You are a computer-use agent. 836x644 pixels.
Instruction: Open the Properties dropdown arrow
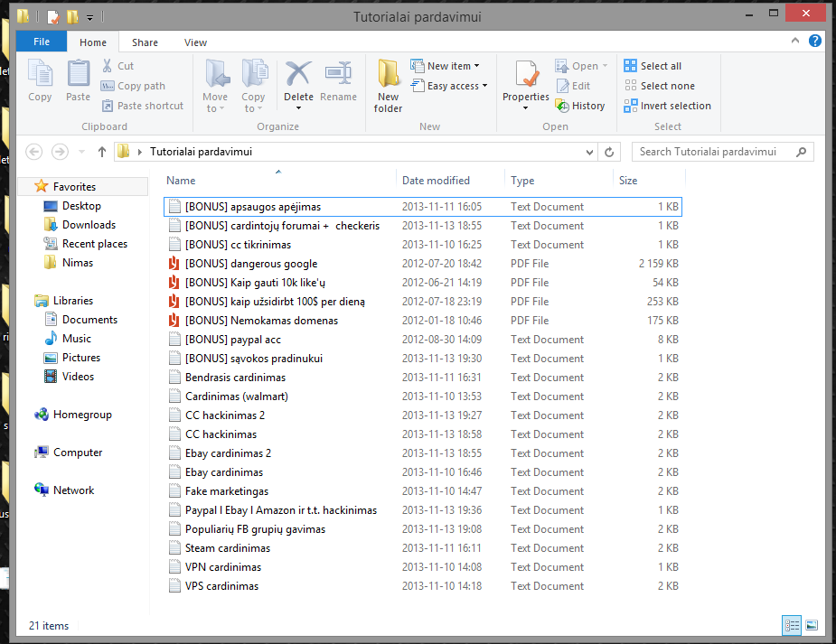(x=526, y=108)
